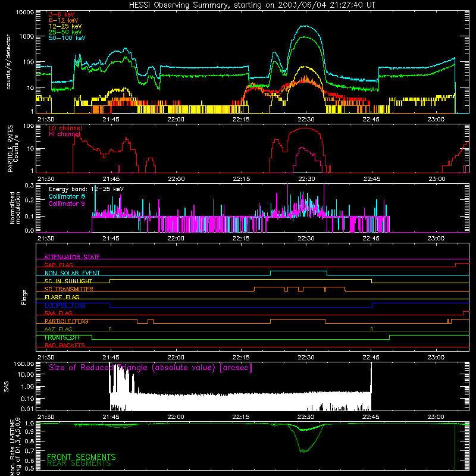The width and height of the screenshot is (476, 476).
Task: Click the PARTICLE FLAG label
Action: tap(67, 321)
